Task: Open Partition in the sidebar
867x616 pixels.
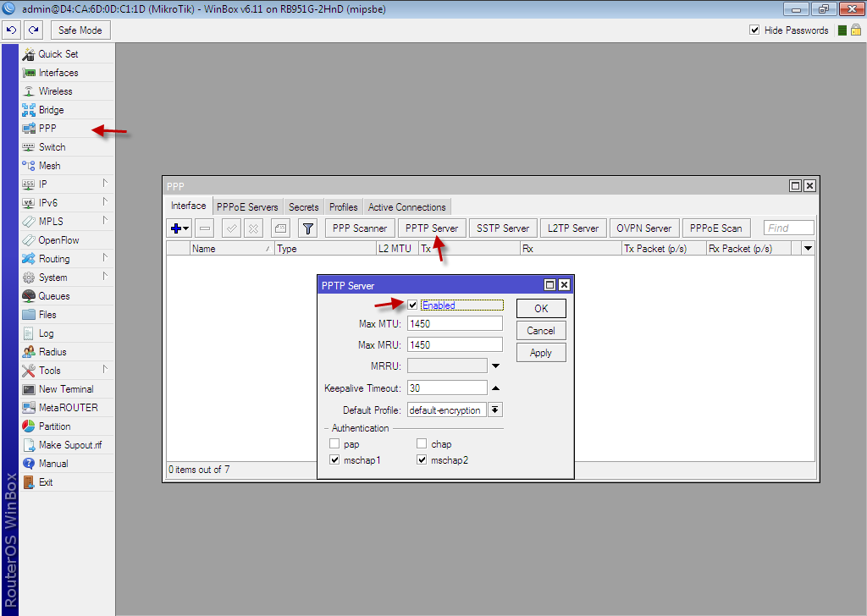Action: pyautogui.click(x=67, y=426)
